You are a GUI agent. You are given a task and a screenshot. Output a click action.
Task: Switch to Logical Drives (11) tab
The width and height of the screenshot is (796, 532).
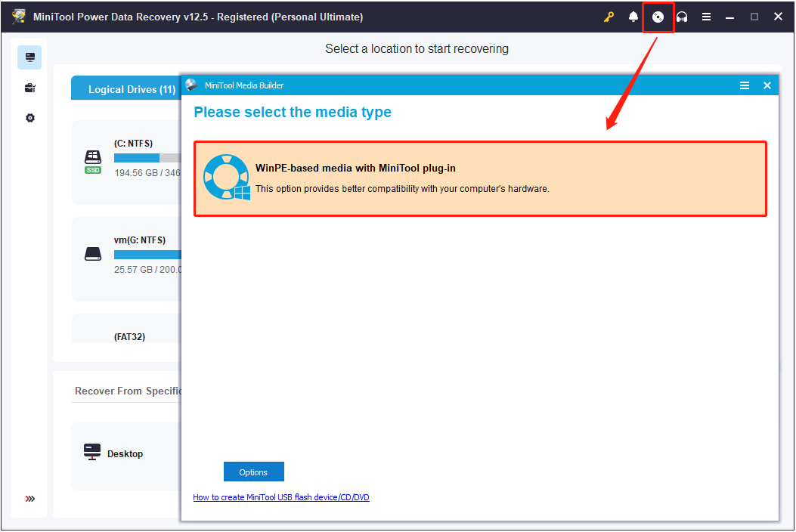126,89
